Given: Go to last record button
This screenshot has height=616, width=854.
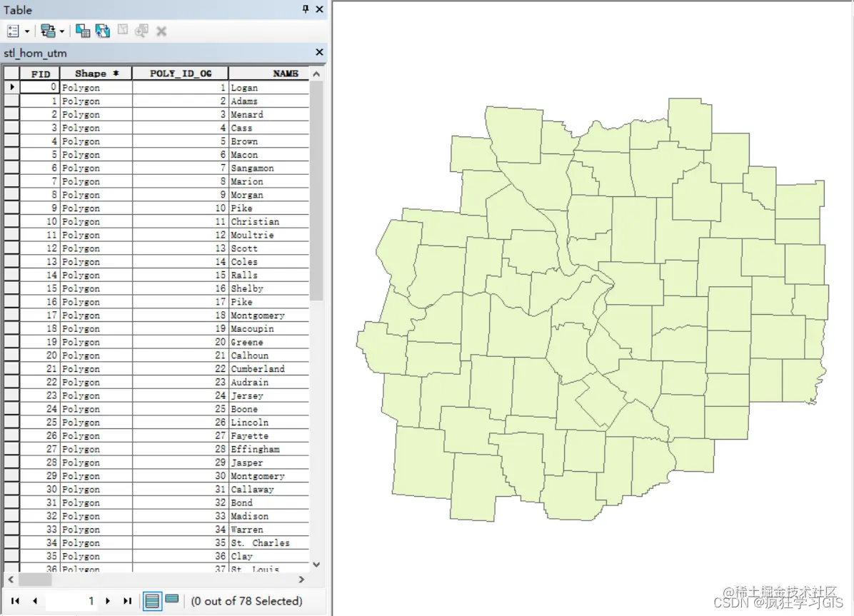Looking at the screenshot, I should [127, 601].
